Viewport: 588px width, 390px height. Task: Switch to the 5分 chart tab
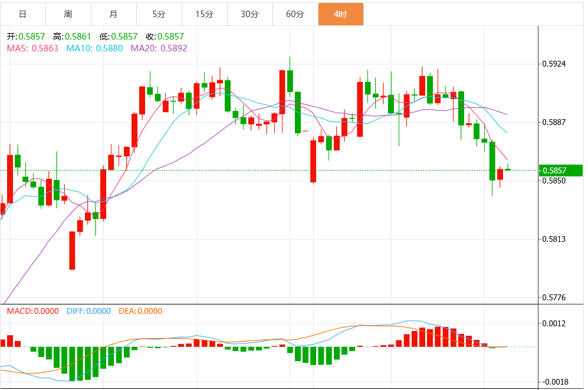159,14
